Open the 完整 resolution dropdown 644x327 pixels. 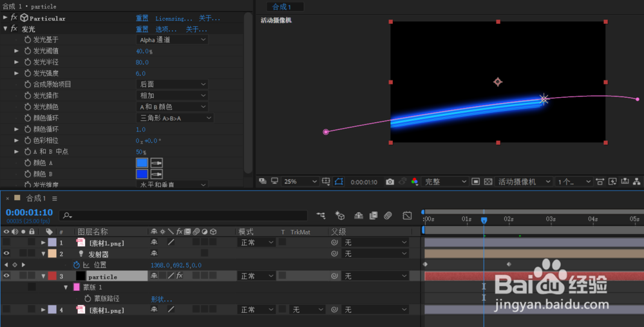click(445, 182)
